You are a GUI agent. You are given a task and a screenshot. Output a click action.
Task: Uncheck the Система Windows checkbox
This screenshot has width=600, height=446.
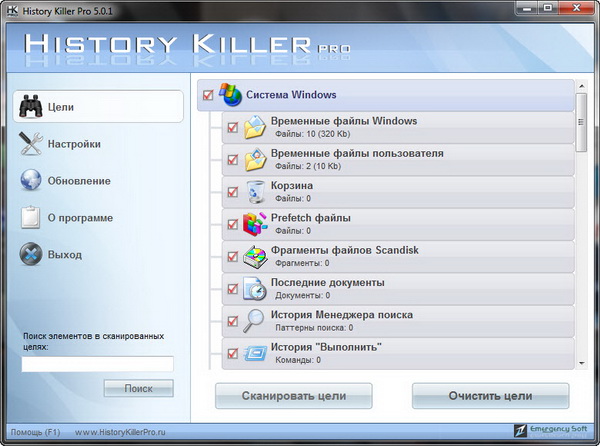click(x=208, y=96)
